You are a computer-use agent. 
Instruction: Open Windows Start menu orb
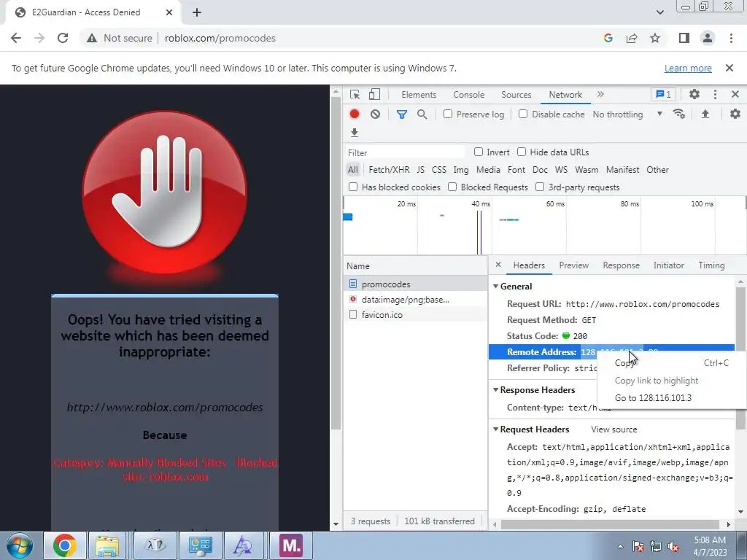click(20, 545)
